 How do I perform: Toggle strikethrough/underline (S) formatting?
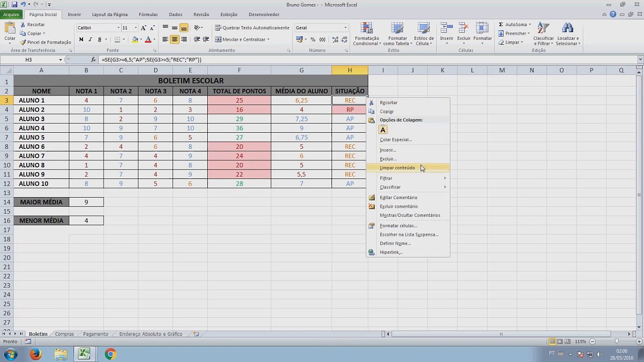click(100, 39)
